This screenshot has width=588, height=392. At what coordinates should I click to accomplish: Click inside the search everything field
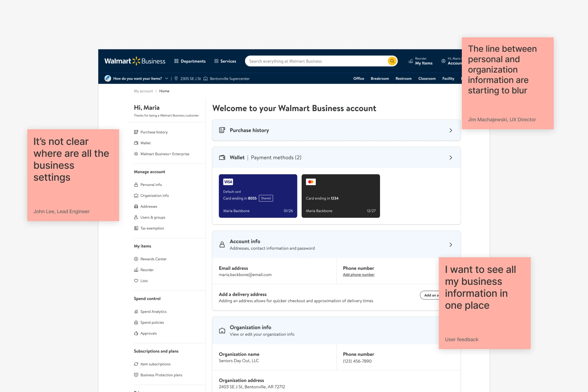point(306,61)
